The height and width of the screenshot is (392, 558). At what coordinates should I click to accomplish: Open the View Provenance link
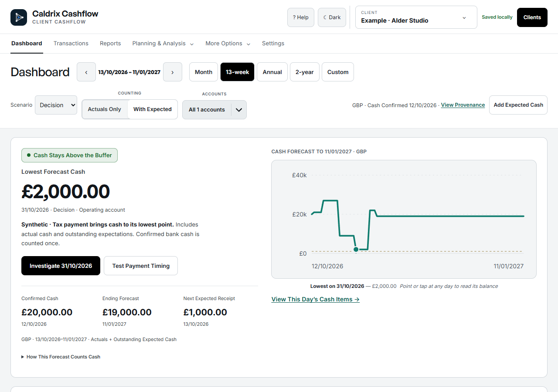click(463, 105)
